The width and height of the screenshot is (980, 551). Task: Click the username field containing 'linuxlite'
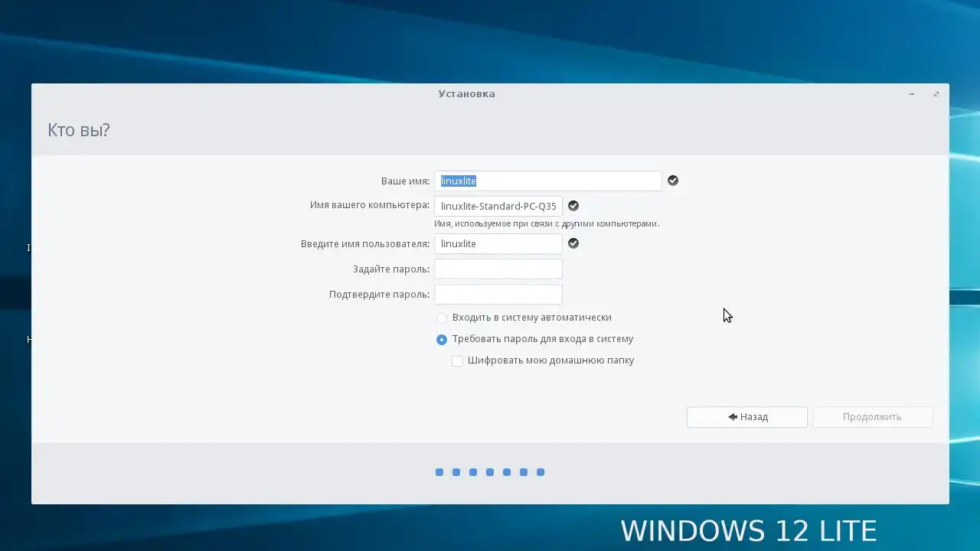498,243
